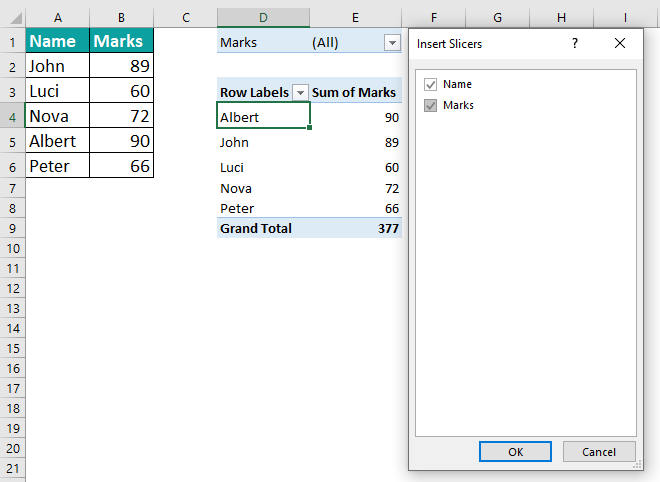This screenshot has height=482, width=660.
Task: Select cell containing Albert in column A
Action: point(58,140)
